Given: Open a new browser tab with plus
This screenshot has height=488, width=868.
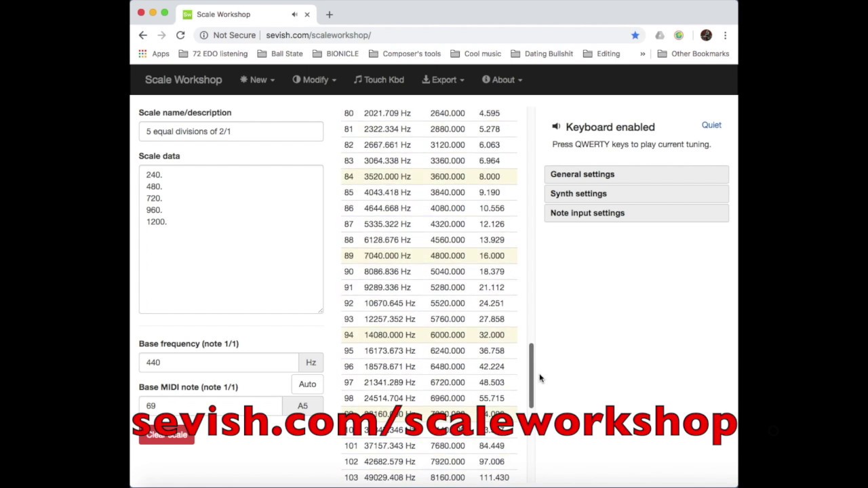Looking at the screenshot, I should click(330, 14).
